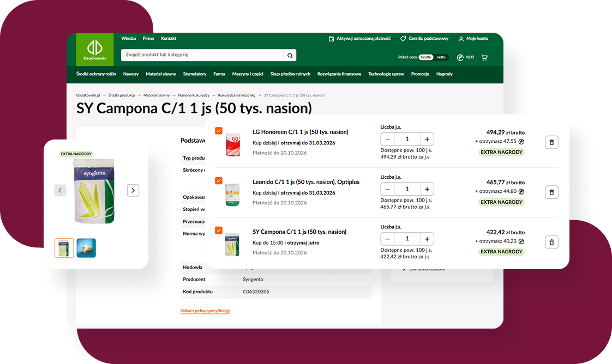Open the Leonido C/1 Optiplus product title
Screen dimensions: 612x364
[306, 182]
